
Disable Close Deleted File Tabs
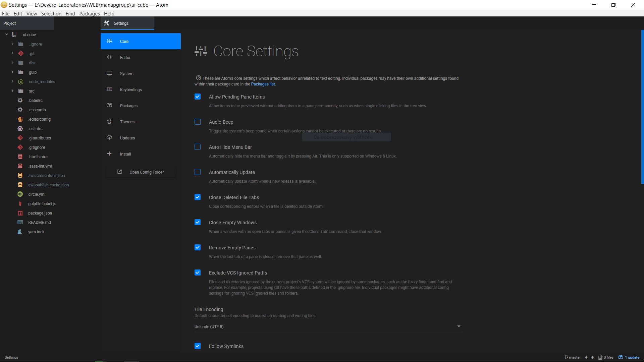pos(197,197)
